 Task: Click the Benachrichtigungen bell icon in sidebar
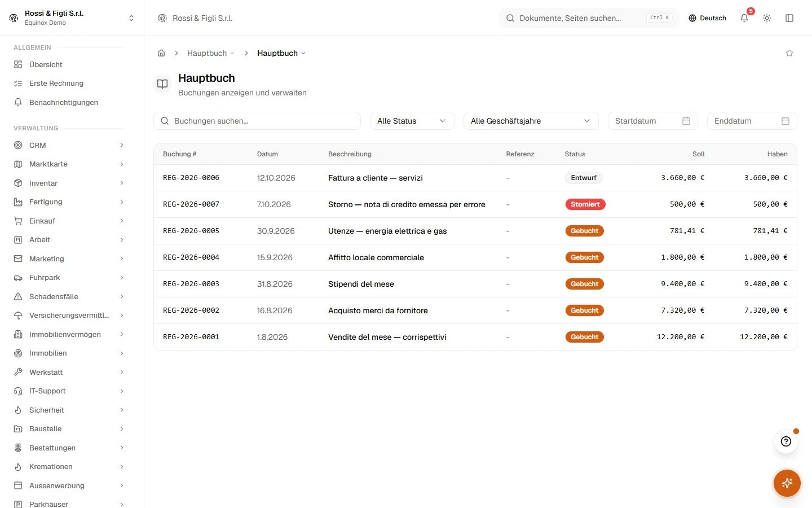[18, 102]
